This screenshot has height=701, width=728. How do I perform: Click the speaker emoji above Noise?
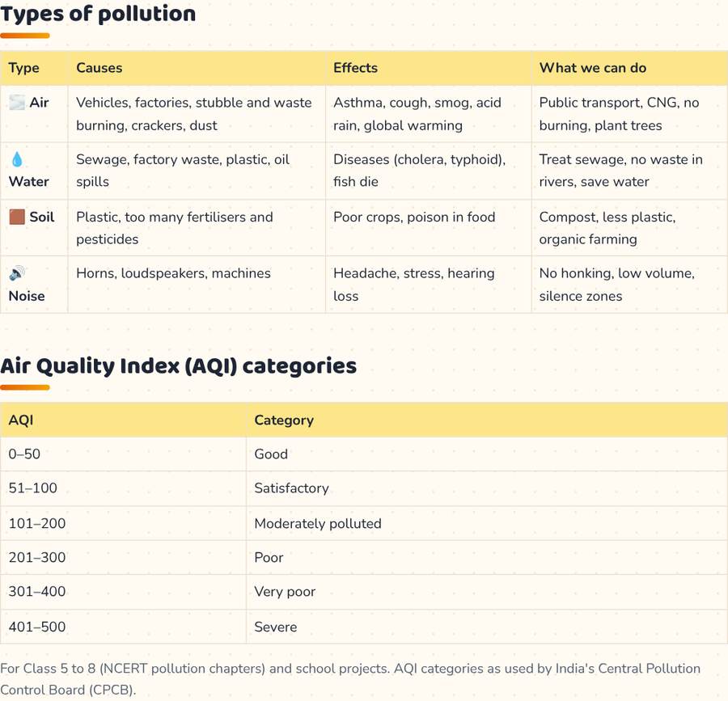tap(17, 273)
